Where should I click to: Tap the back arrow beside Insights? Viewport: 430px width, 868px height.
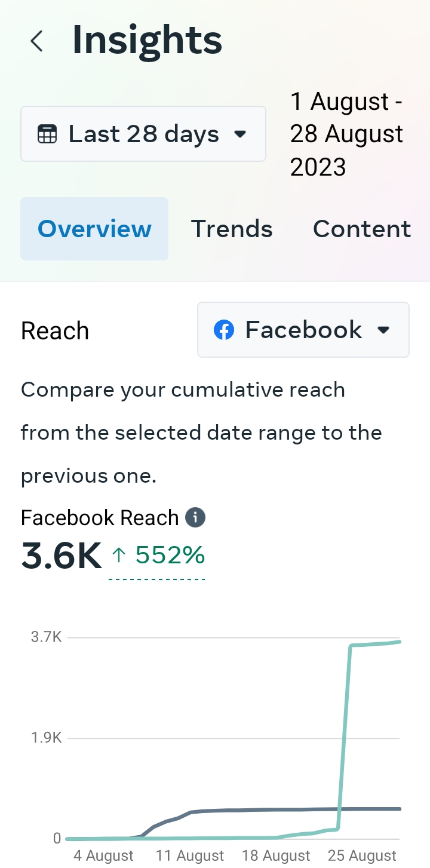(37, 41)
